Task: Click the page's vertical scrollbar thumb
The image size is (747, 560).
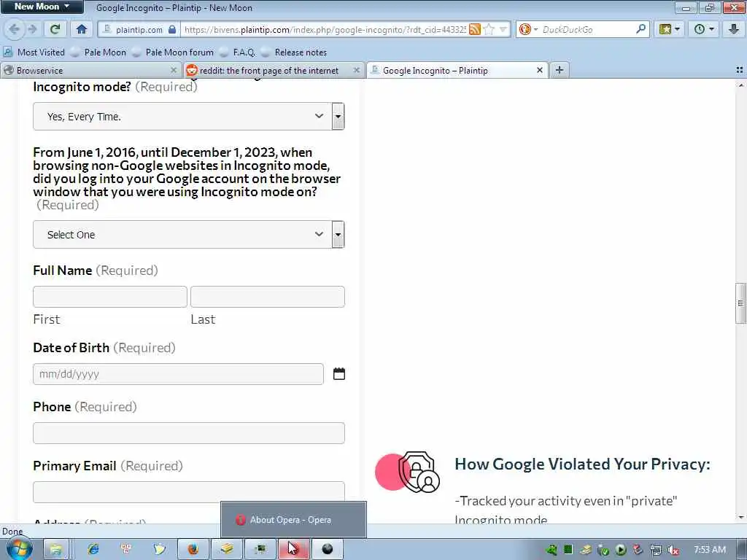Action: [740, 303]
